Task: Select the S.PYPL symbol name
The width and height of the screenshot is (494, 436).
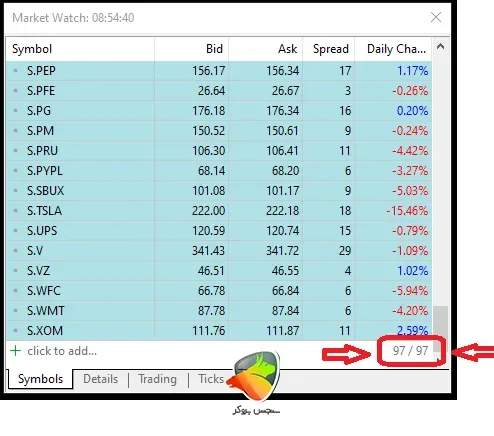Action: pos(45,171)
